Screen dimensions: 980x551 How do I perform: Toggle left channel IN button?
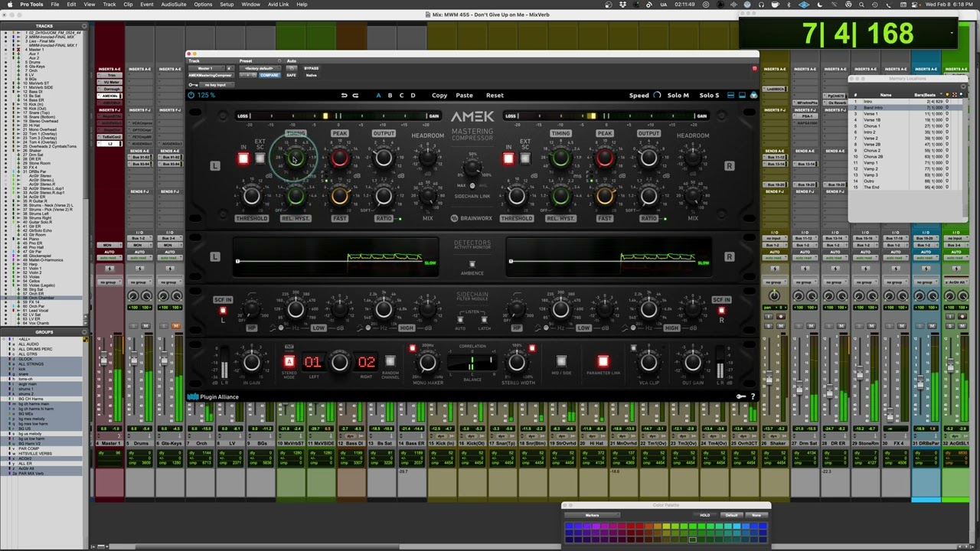pyautogui.click(x=243, y=158)
